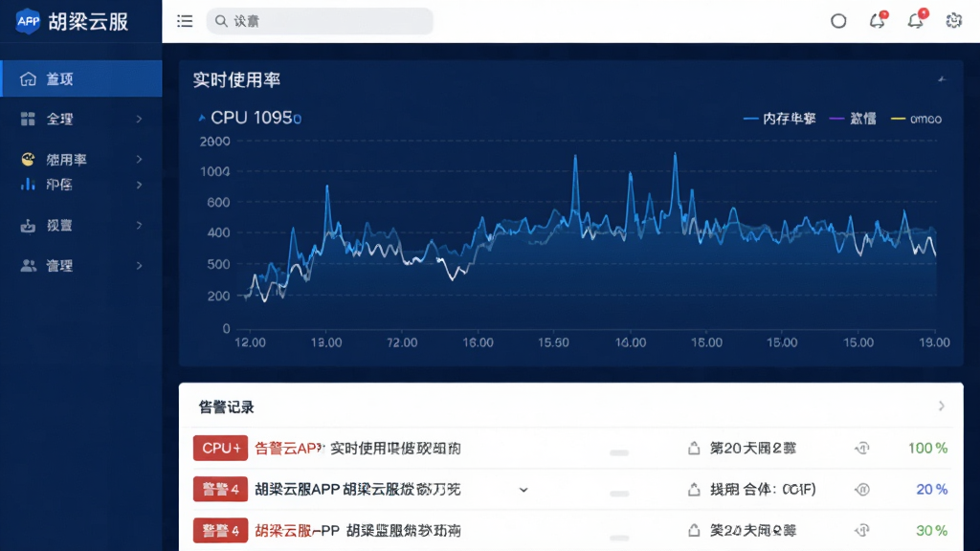Click the lock icon in the CPU+ row
Viewport: 980px width, 551px height.
tap(694, 448)
